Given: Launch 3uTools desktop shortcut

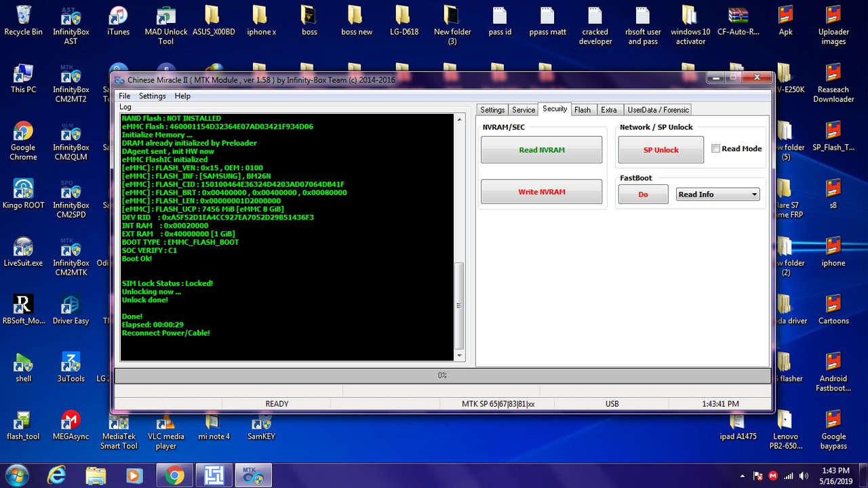Looking at the screenshot, I should 71,368.
